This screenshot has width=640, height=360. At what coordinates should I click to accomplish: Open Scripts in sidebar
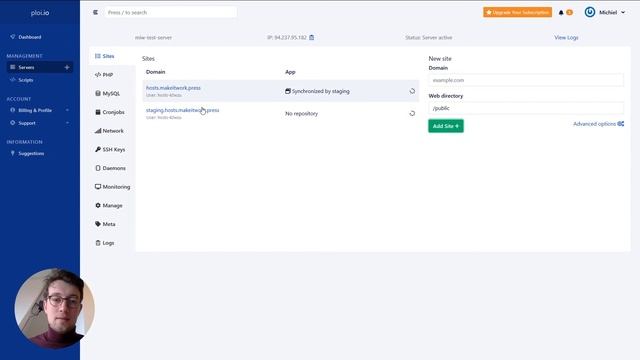coord(25,80)
